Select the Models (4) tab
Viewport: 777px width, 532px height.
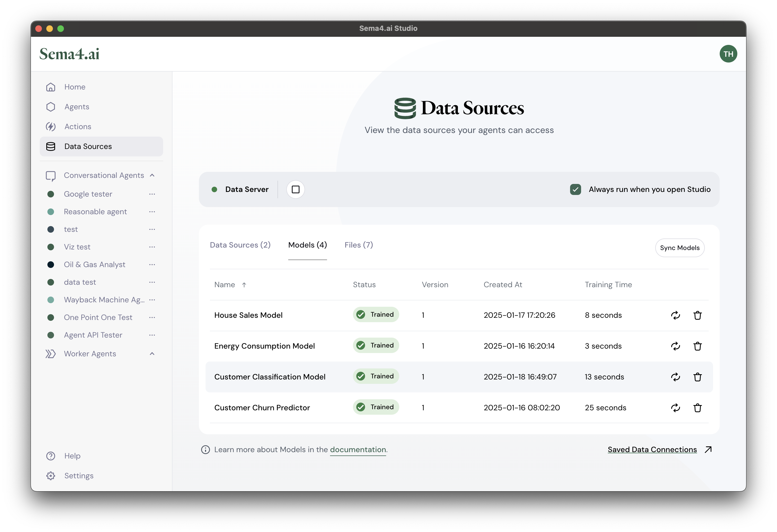pos(307,245)
